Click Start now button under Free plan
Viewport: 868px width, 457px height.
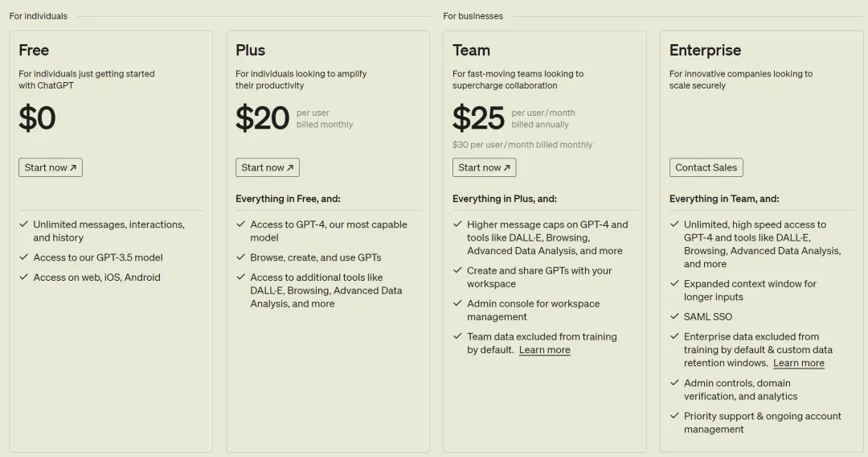click(51, 167)
